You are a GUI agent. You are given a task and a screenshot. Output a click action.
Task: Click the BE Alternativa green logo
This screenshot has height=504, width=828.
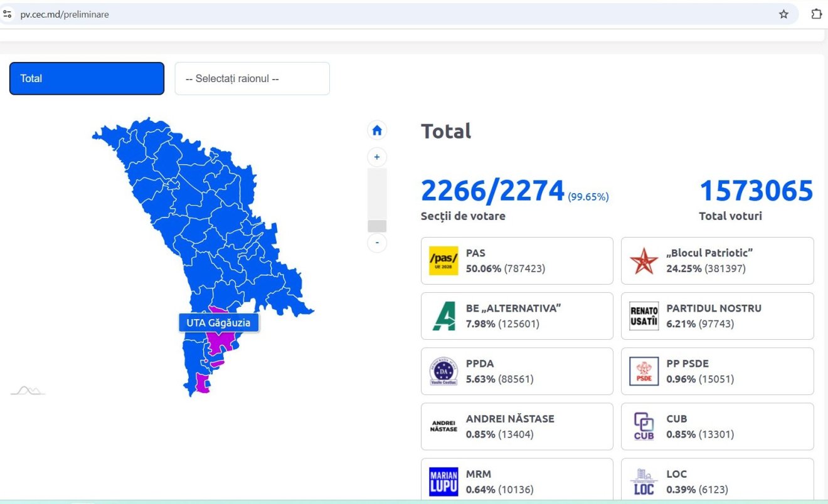443,316
